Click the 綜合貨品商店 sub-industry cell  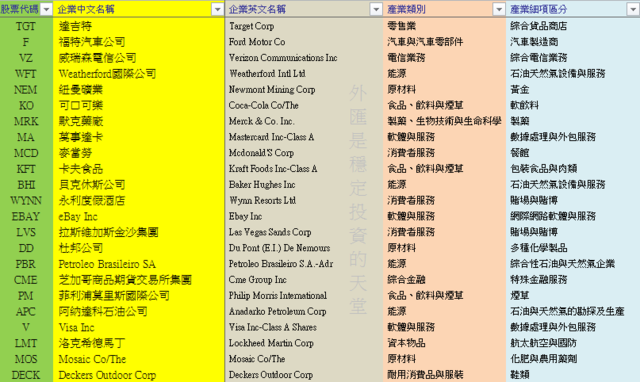click(x=573, y=26)
